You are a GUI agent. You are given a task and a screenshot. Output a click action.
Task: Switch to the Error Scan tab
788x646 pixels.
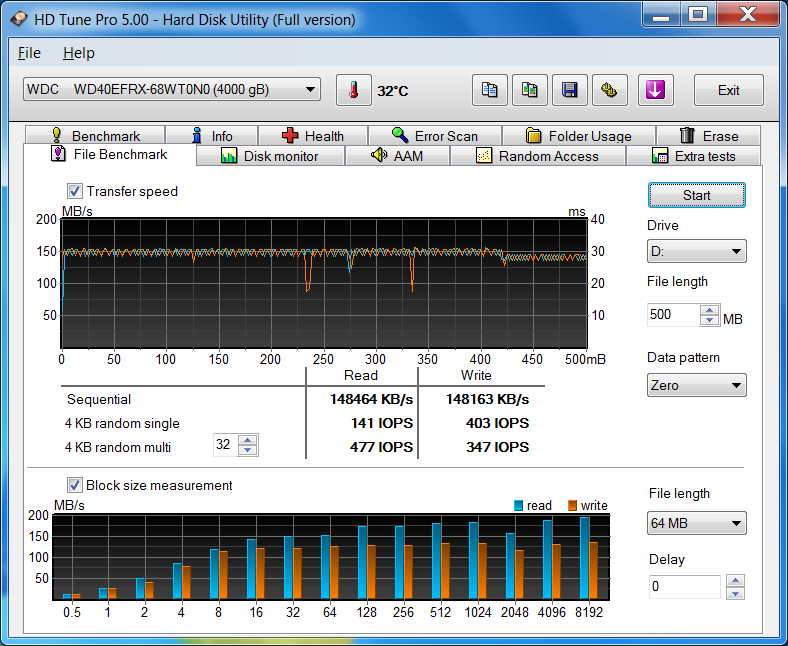(434, 136)
